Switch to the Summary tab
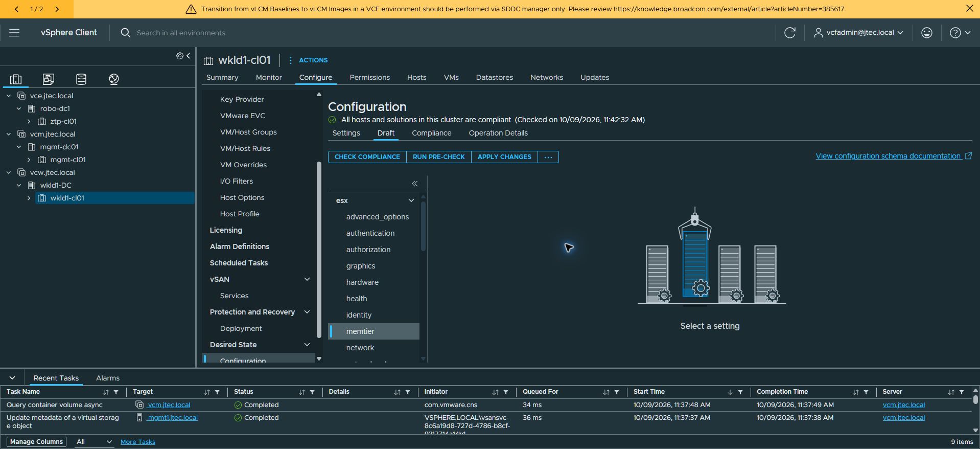The width and height of the screenshot is (980, 449). pos(222,77)
